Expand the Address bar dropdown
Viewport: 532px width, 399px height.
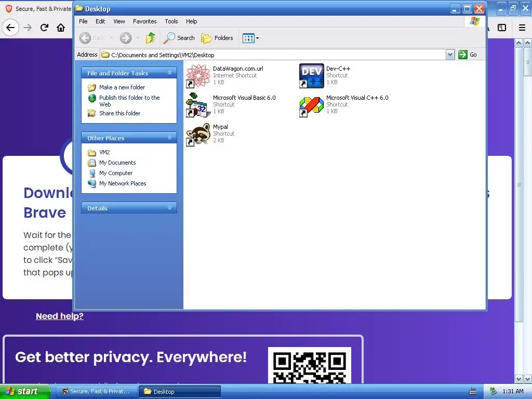pyautogui.click(x=450, y=55)
